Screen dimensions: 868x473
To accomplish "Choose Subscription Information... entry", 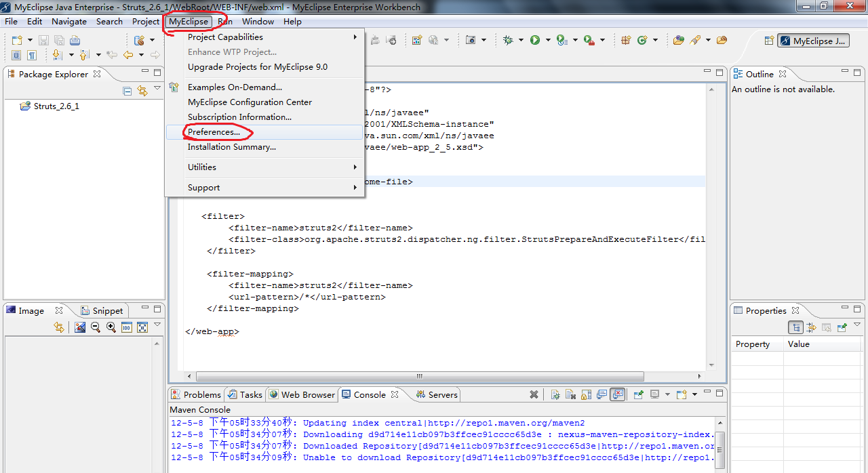I will pyautogui.click(x=264, y=117).
